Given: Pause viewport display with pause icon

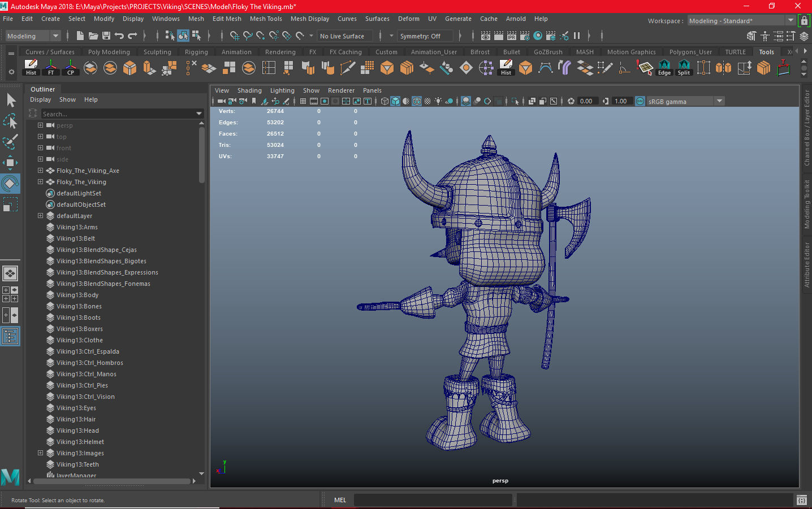Looking at the screenshot, I should click(x=577, y=36).
